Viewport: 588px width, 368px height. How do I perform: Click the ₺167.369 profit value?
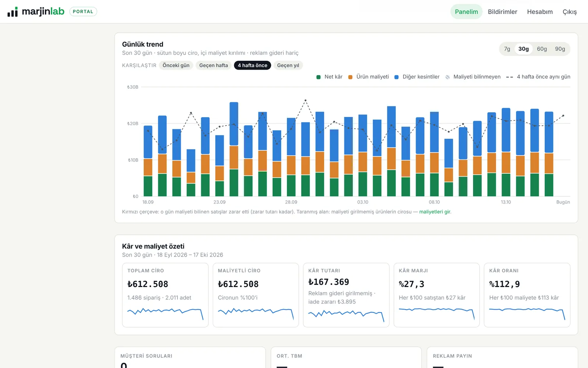(329, 282)
